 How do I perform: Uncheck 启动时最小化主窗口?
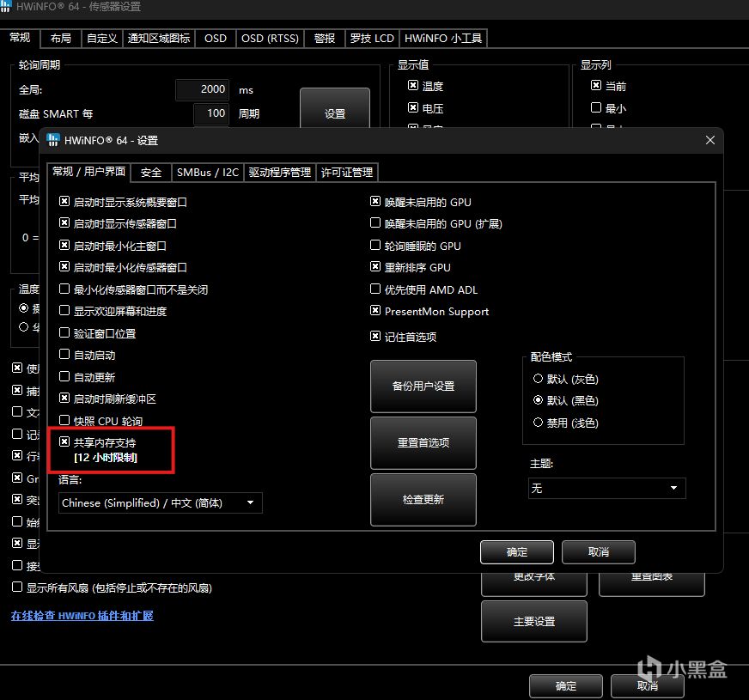64,246
